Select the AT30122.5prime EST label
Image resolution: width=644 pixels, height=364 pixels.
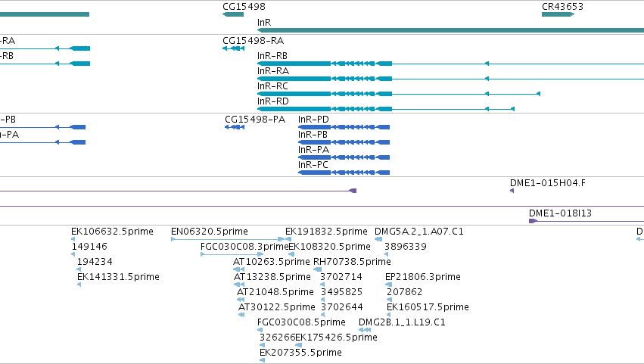pyautogui.click(x=277, y=307)
